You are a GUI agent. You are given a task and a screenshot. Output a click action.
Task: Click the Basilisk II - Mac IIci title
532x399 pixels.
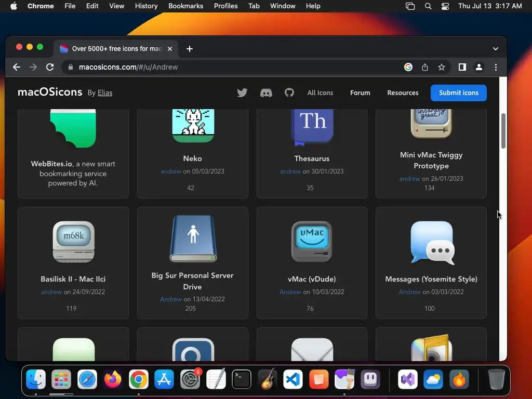pos(73,279)
